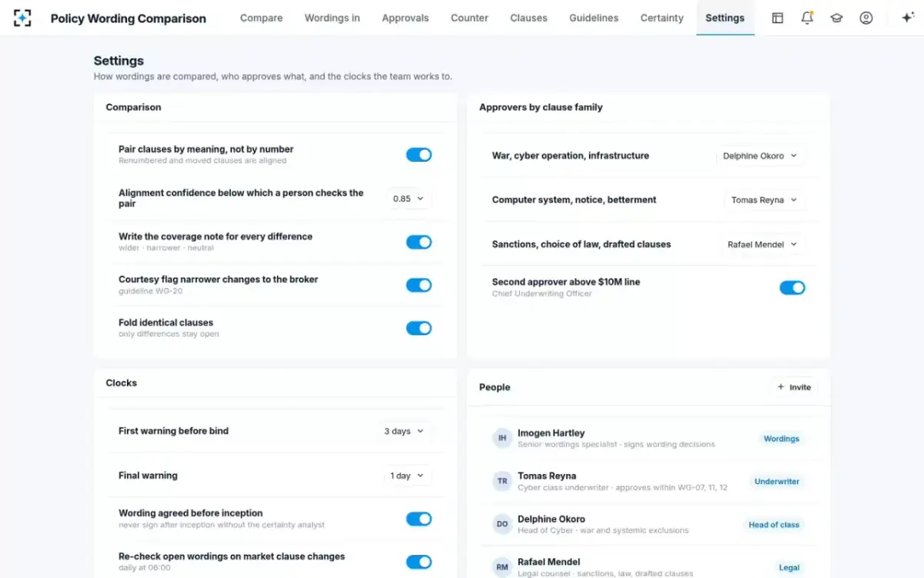The width and height of the screenshot is (924, 578).
Task: Click the 'Final warning' label
Action: click(148, 476)
